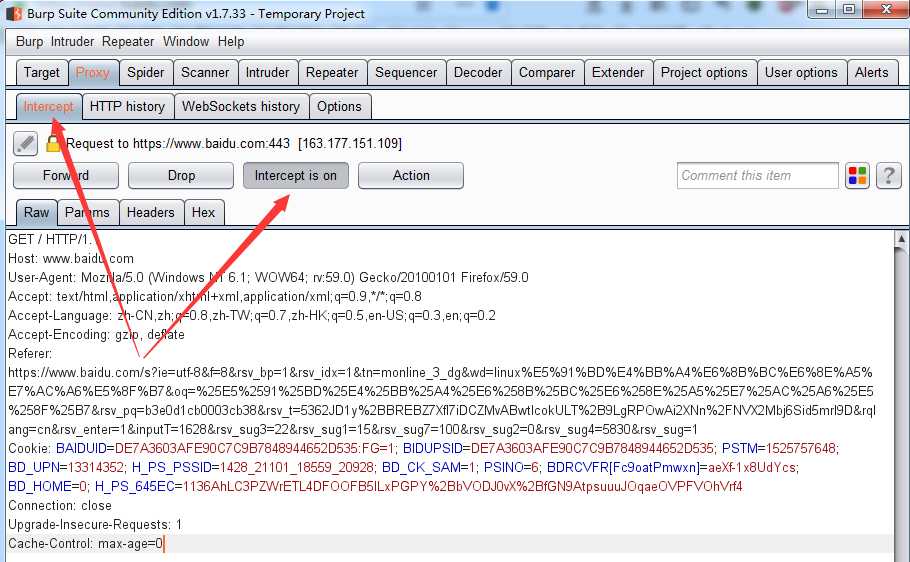This screenshot has width=910, height=562.
Task: View the Alerts tab
Action: coord(872,73)
